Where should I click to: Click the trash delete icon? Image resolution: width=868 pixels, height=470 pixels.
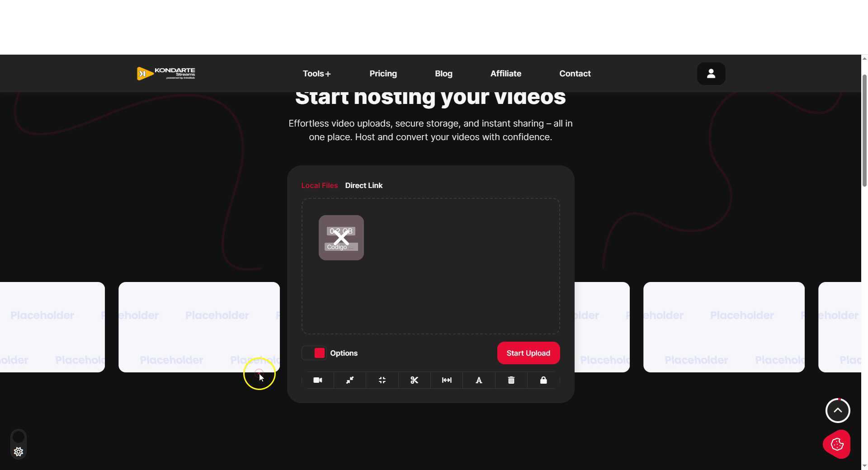(x=511, y=380)
